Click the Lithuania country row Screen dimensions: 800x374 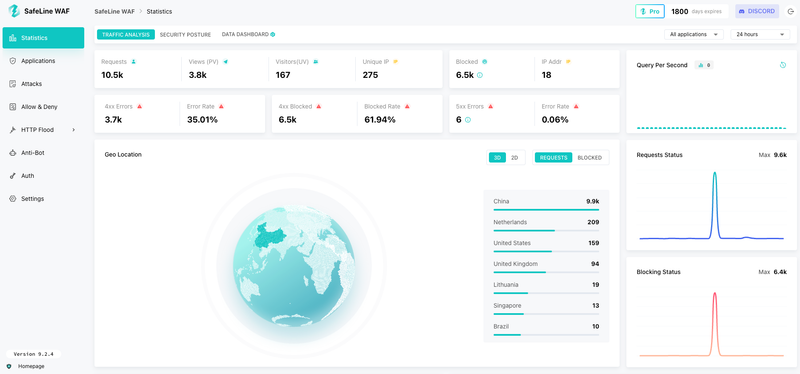pos(546,287)
